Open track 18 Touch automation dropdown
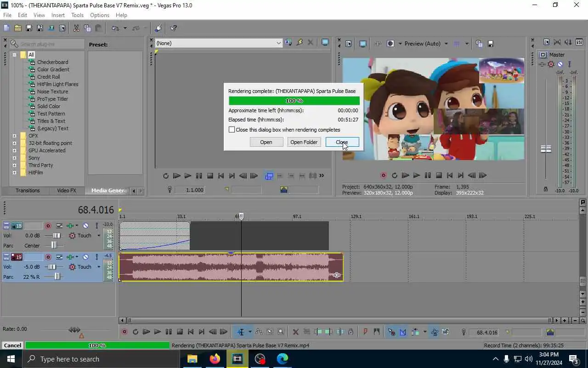 point(98,236)
